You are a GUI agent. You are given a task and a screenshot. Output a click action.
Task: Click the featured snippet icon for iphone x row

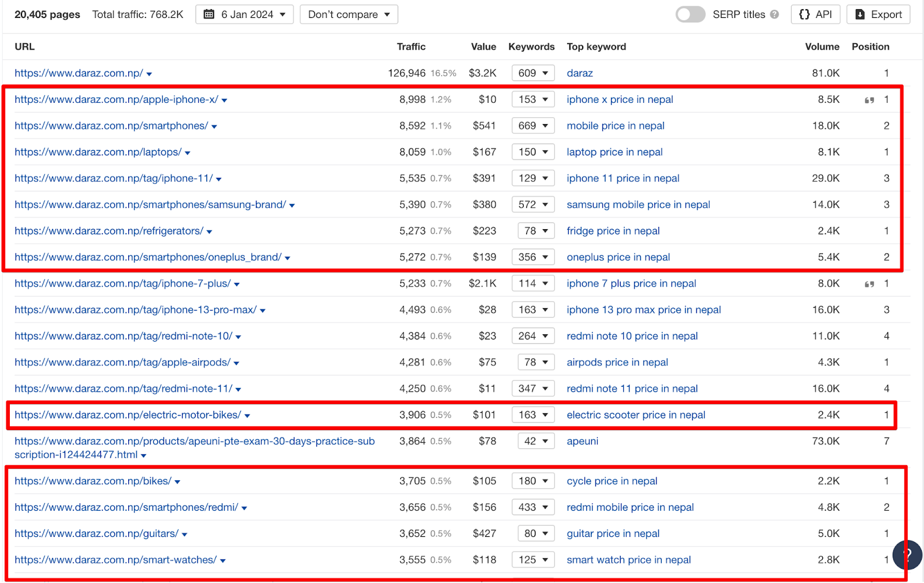tap(869, 100)
